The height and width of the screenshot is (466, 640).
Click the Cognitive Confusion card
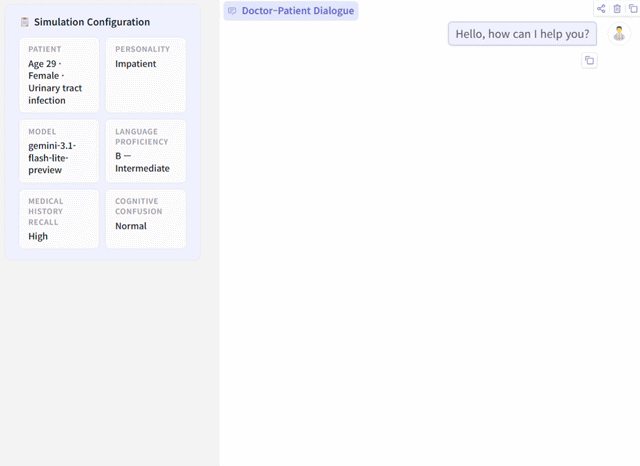[146, 219]
